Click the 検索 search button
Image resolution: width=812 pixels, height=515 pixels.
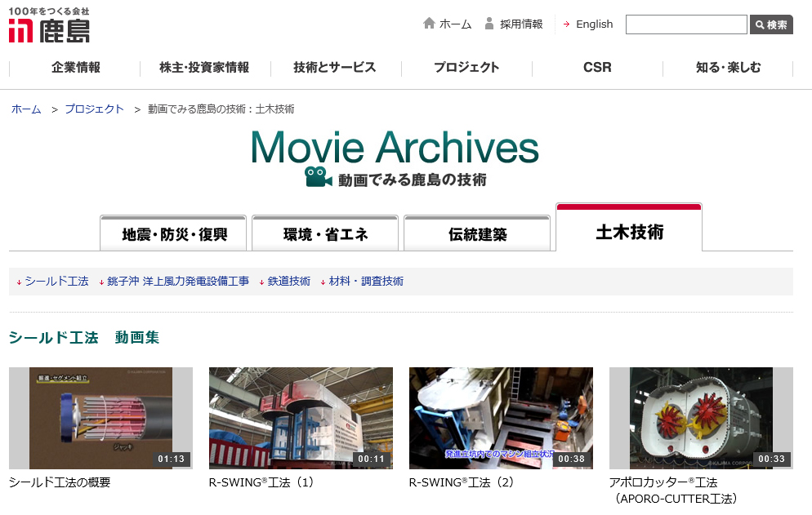coord(771,24)
